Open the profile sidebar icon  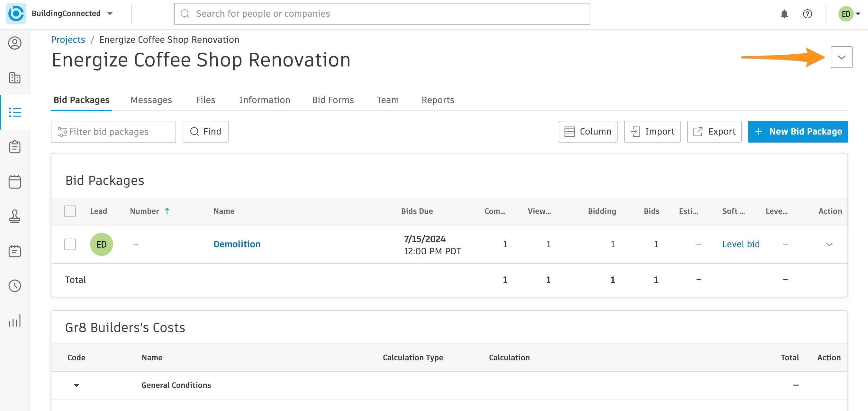[x=15, y=43]
